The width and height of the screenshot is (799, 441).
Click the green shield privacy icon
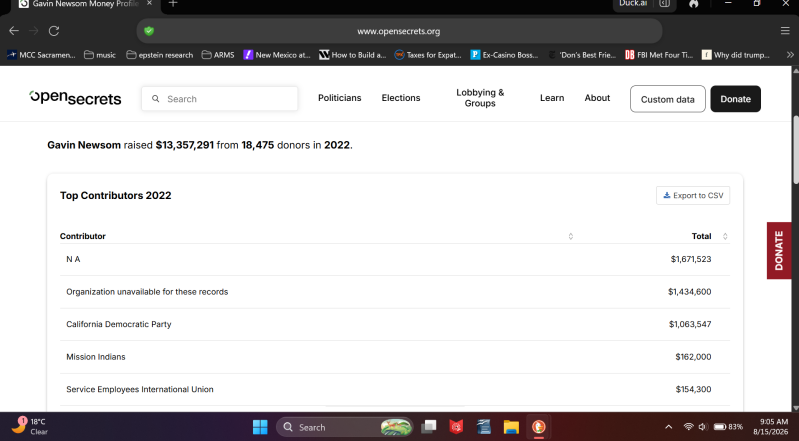(149, 31)
